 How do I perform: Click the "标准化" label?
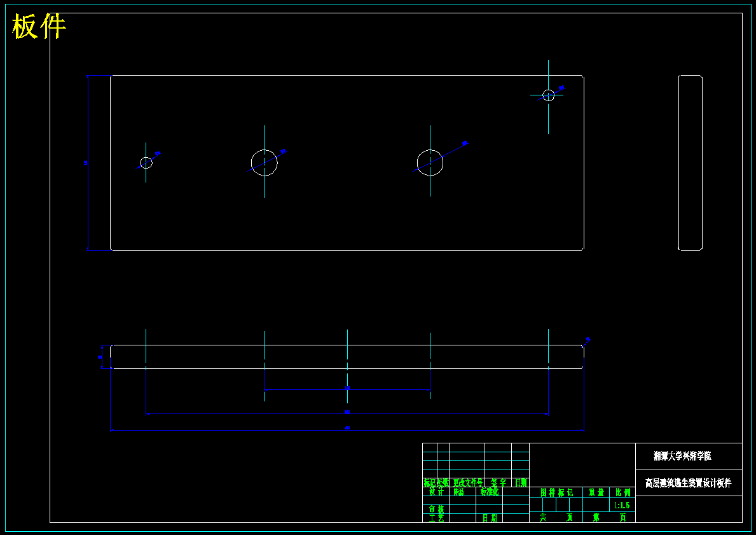coord(490,492)
